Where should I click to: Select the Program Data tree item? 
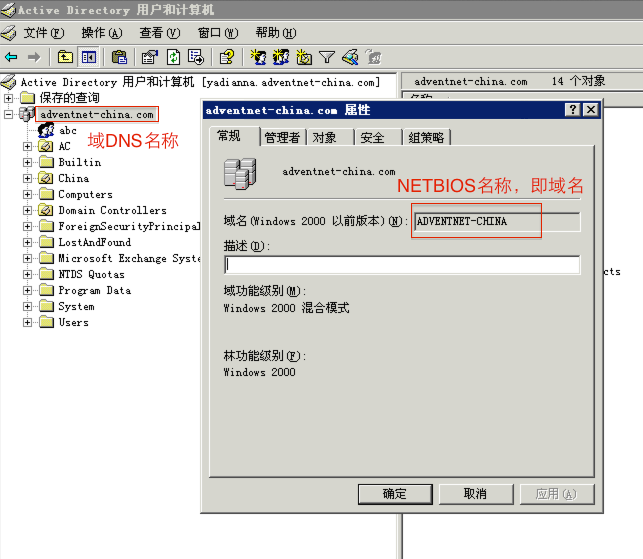click(95, 290)
